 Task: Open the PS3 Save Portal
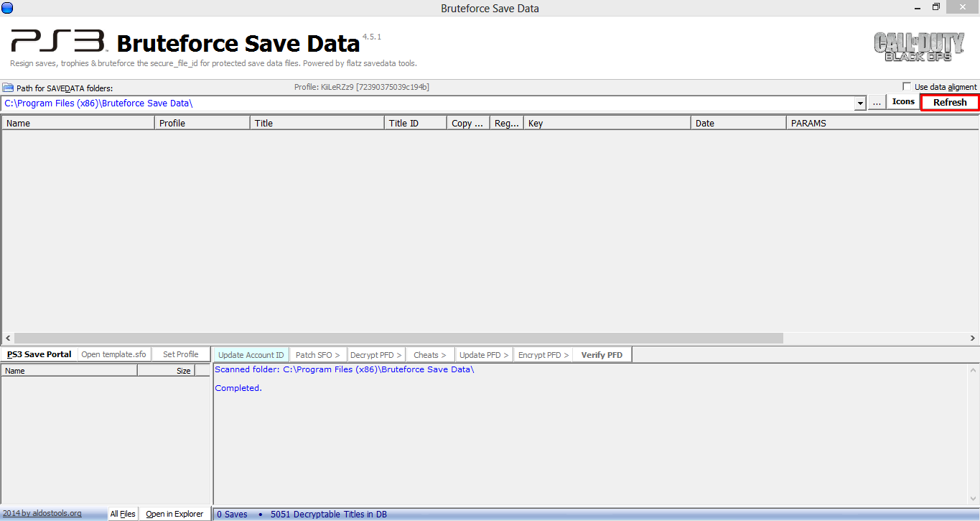point(39,354)
